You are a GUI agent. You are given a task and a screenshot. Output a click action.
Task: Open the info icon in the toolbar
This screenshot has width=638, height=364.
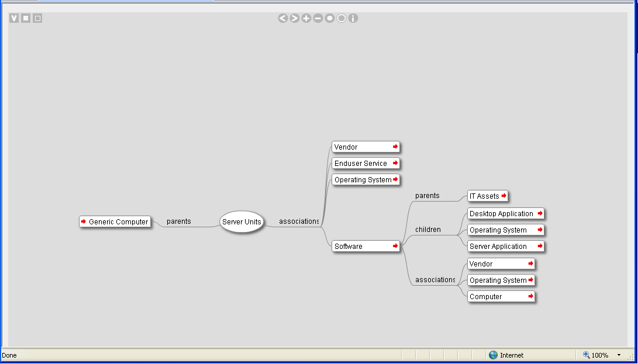click(353, 18)
